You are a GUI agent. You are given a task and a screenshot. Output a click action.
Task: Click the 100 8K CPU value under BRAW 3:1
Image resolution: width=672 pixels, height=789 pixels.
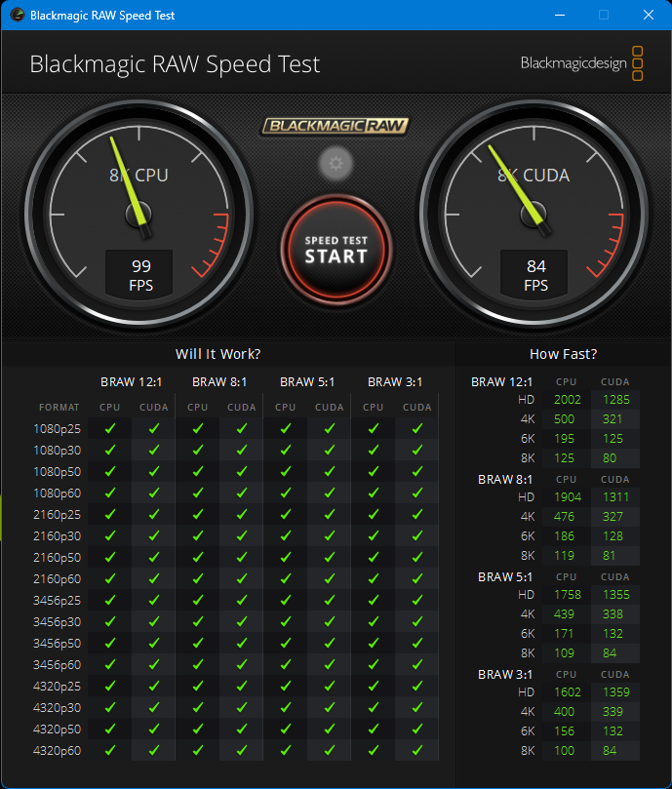pos(564,751)
